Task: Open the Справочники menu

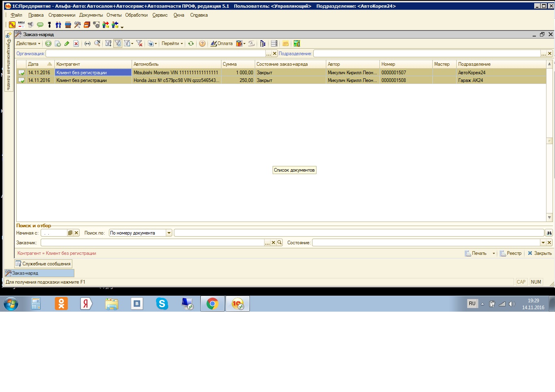Action: pos(62,15)
